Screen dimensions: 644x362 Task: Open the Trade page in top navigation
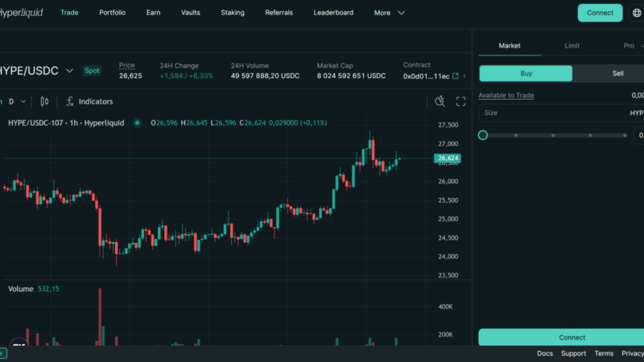[69, 13]
